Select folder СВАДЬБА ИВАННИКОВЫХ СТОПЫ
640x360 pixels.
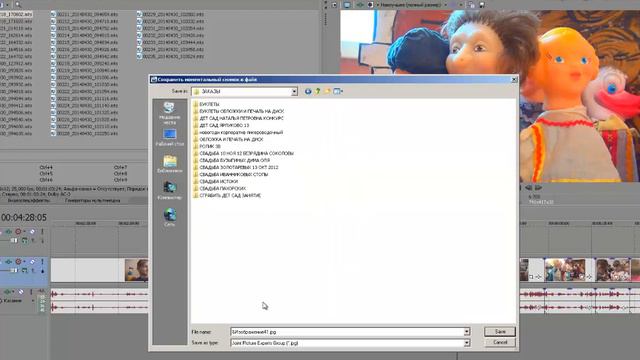coord(231,174)
